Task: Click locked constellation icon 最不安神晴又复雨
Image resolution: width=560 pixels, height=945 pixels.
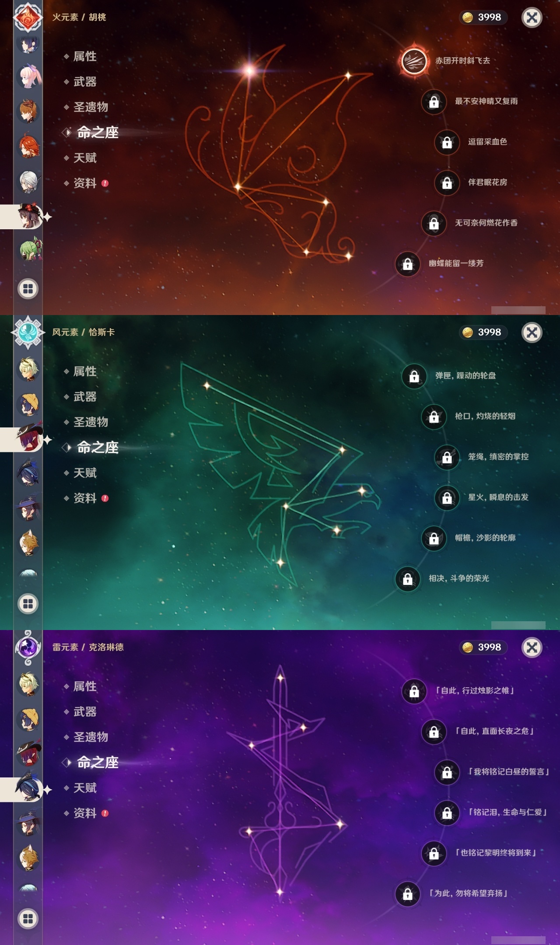Action: click(434, 101)
